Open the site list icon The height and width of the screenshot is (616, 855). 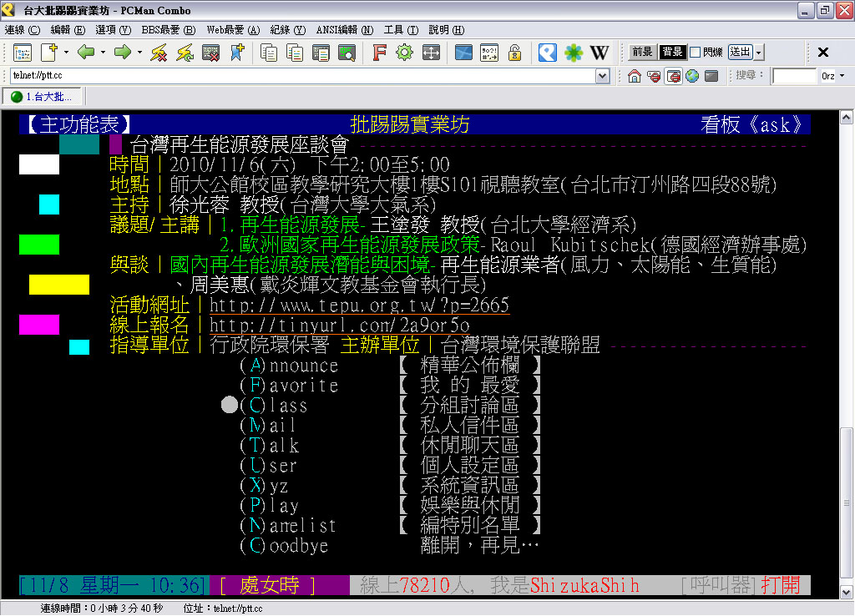(x=23, y=53)
